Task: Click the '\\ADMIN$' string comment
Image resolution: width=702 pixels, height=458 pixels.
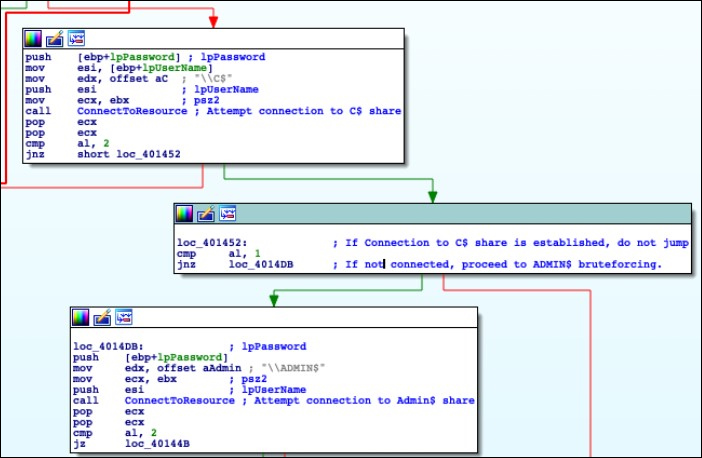Action: pyautogui.click(x=293, y=368)
